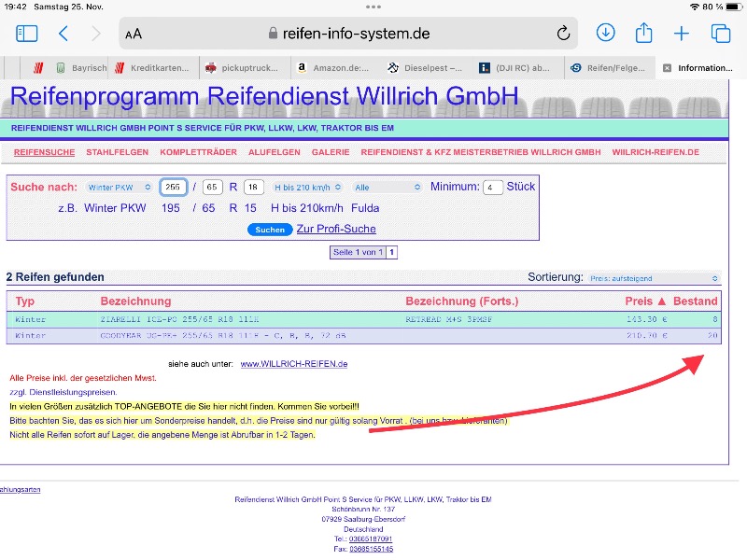Sort by the Bezeichnung column header
This screenshot has height=560, width=747.
135,301
